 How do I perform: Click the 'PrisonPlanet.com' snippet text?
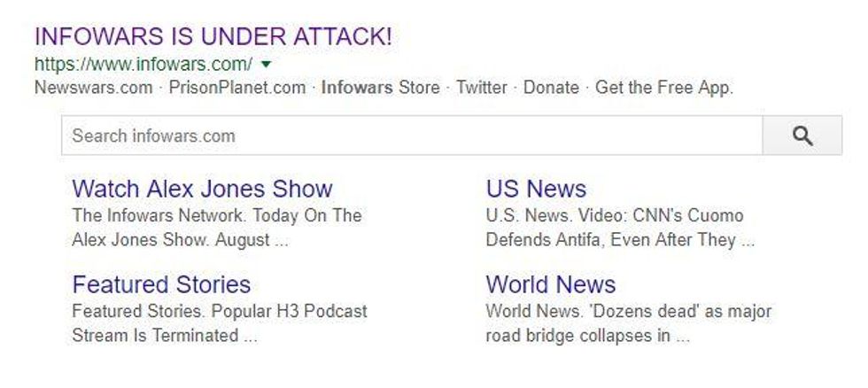[237, 88]
